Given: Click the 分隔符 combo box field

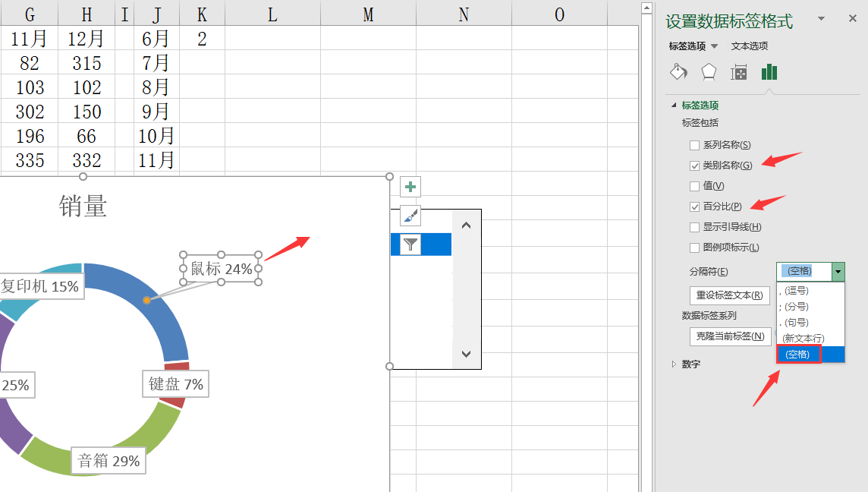Looking at the screenshot, I should tap(804, 272).
